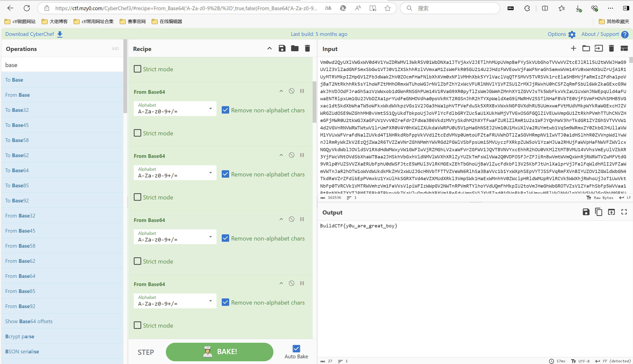Open Options via the gear icon
The height and width of the screenshot is (364, 633).
[572, 34]
